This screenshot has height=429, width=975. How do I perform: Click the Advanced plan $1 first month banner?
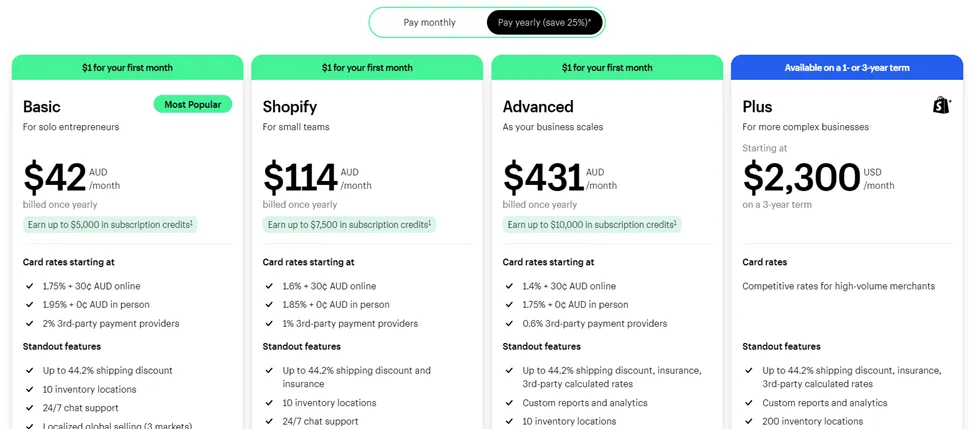pos(607,68)
